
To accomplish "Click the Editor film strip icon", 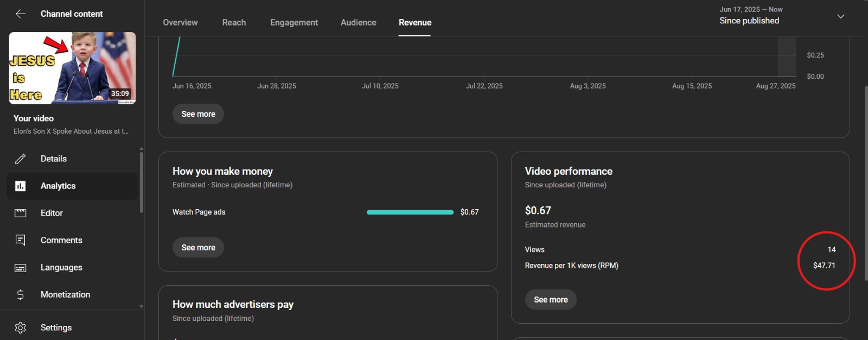I will click(x=20, y=213).
